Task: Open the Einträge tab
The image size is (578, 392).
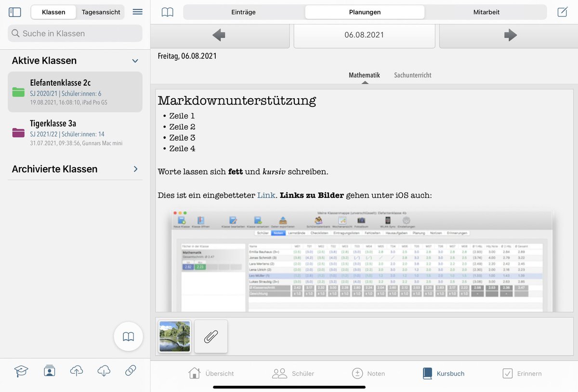Action: click(x=243, y=12)
